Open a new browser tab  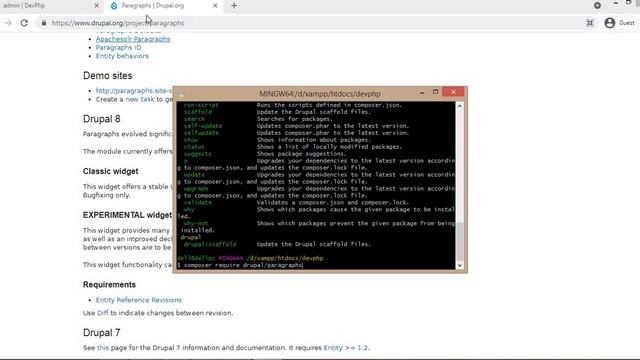[x=234, y=6]
